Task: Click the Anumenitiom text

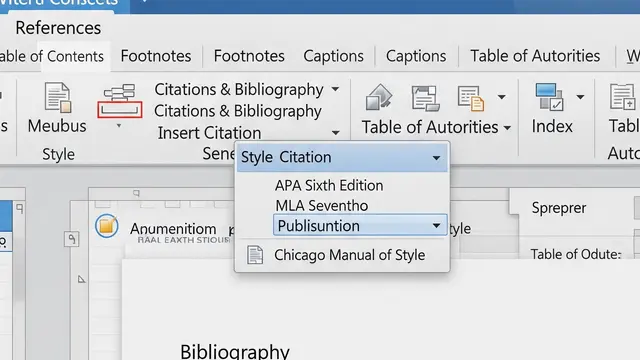Action: (x=173, y=229)
